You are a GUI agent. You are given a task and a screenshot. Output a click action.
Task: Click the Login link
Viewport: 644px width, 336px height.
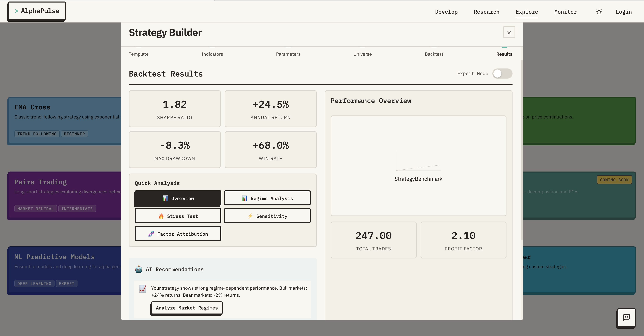click(x=624, y=12)
